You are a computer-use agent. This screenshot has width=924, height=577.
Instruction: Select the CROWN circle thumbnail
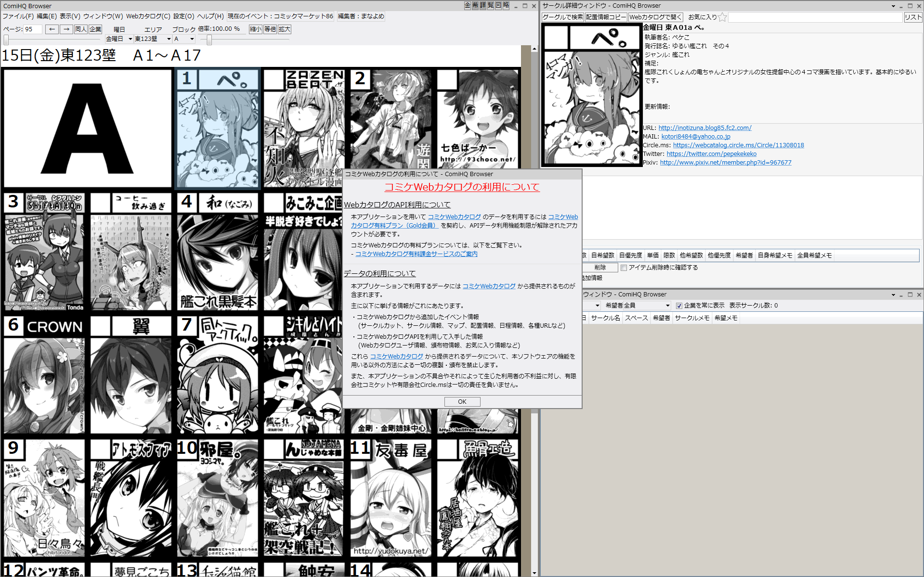click(45, 375)
